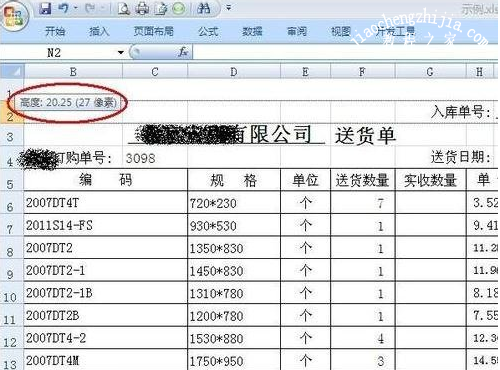Click the fx Insert Function button
500x370 pixels.
tap(183, 52)
